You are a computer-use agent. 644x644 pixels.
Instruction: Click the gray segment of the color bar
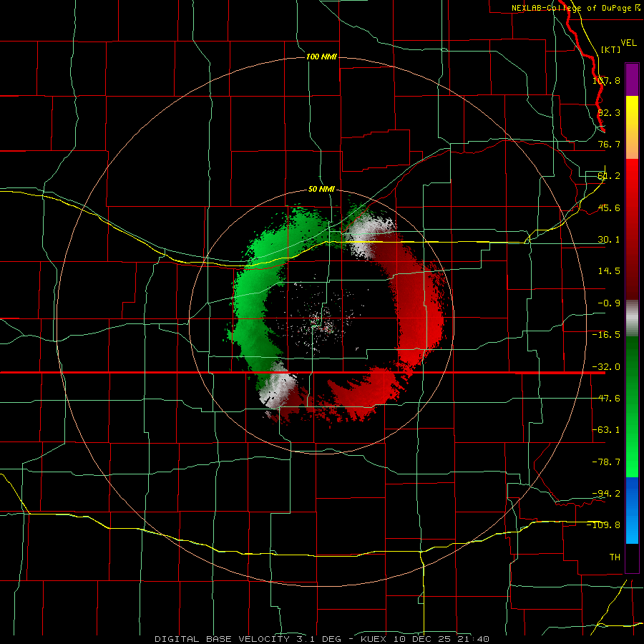click(632, 318)
